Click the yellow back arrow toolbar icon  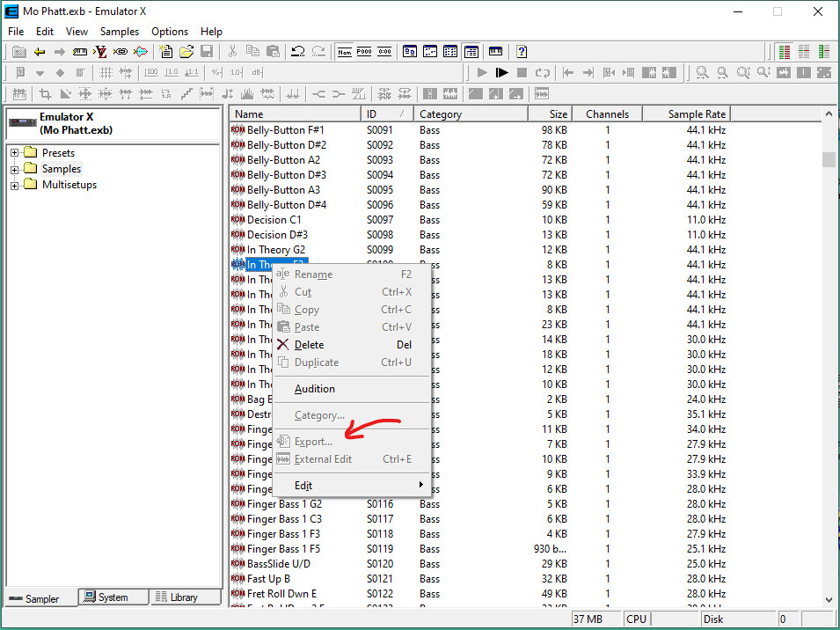[40, 52]
